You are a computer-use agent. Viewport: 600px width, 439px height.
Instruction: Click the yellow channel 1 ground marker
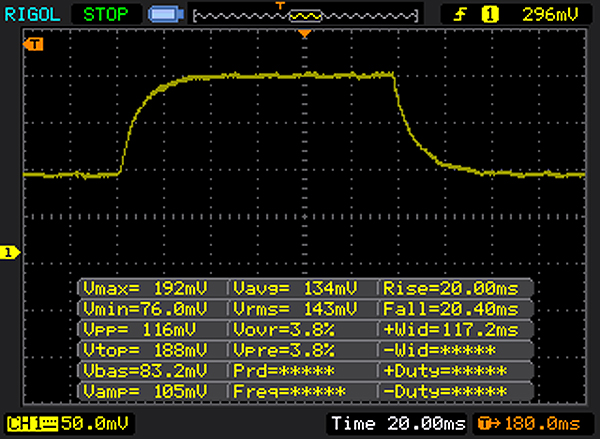tap(10, 253)
